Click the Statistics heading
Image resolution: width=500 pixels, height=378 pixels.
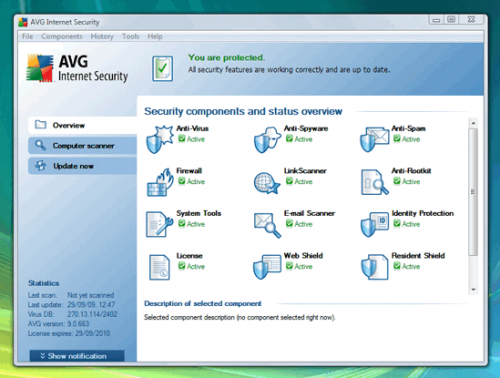(x=44, y=283)
